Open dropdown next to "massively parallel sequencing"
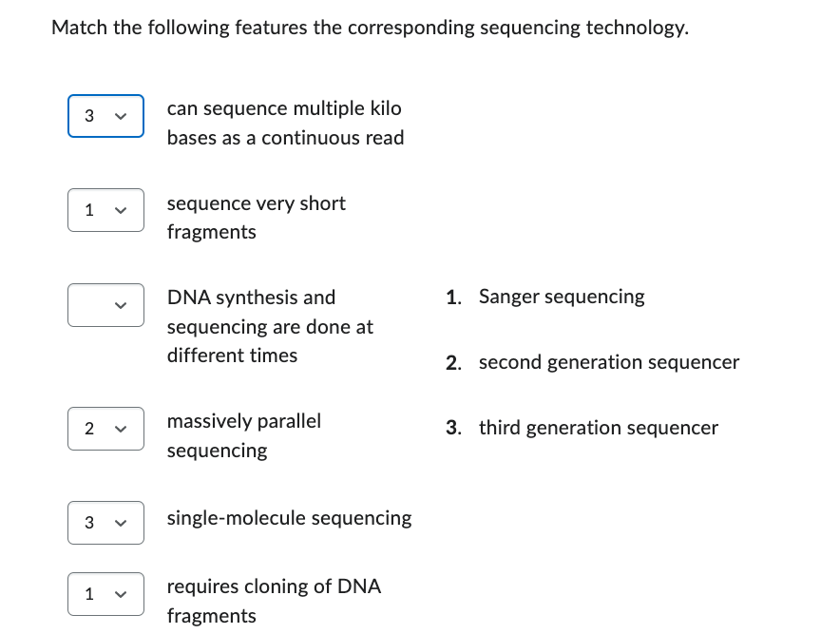 [105, 429]
